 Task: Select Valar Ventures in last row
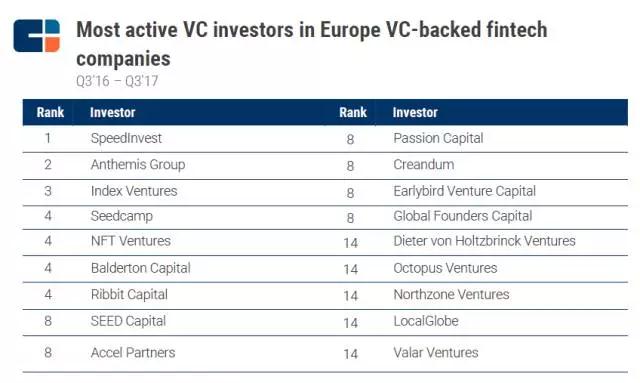point(436,352)
